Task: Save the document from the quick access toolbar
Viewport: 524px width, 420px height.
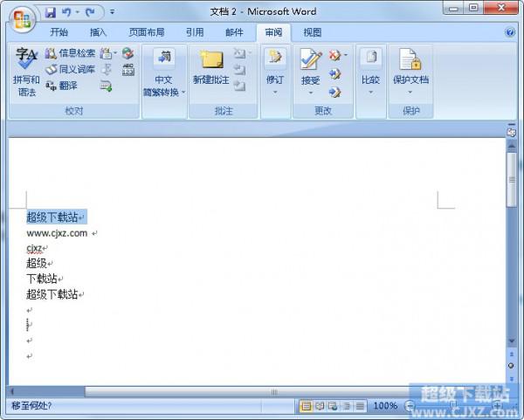Action: (51, 13)
